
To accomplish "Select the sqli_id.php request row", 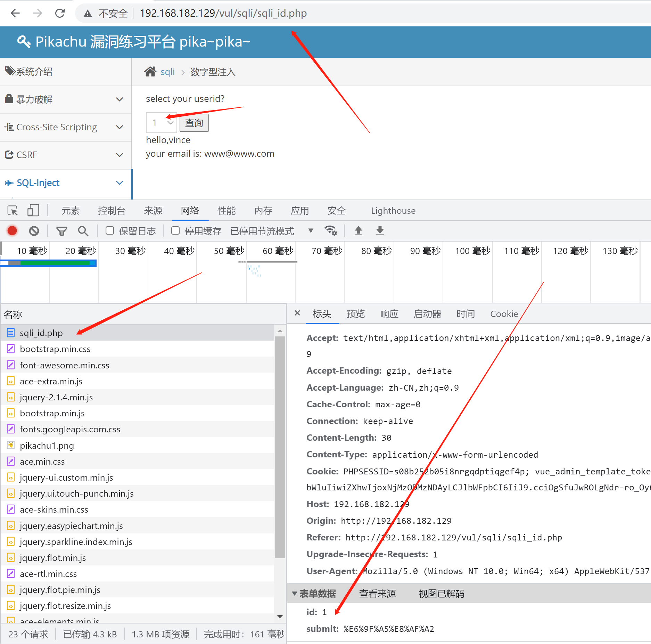I will coord(138,333).
